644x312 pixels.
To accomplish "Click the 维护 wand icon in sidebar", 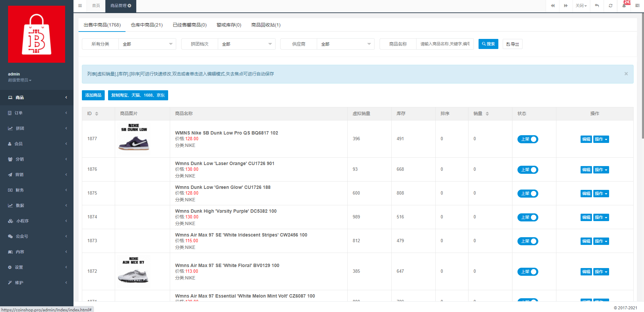I will click(x=10, y=283).
